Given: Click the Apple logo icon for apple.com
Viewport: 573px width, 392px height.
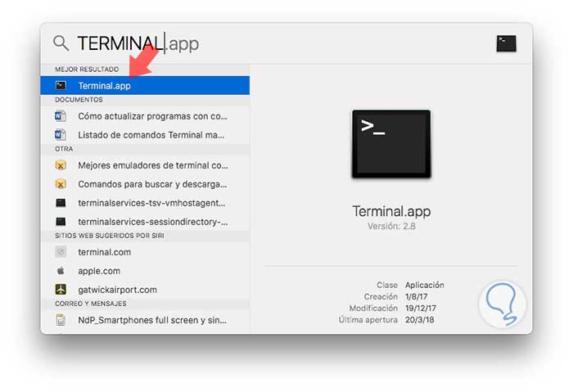Looking at the screenshot, I should [x=61, y=271].
